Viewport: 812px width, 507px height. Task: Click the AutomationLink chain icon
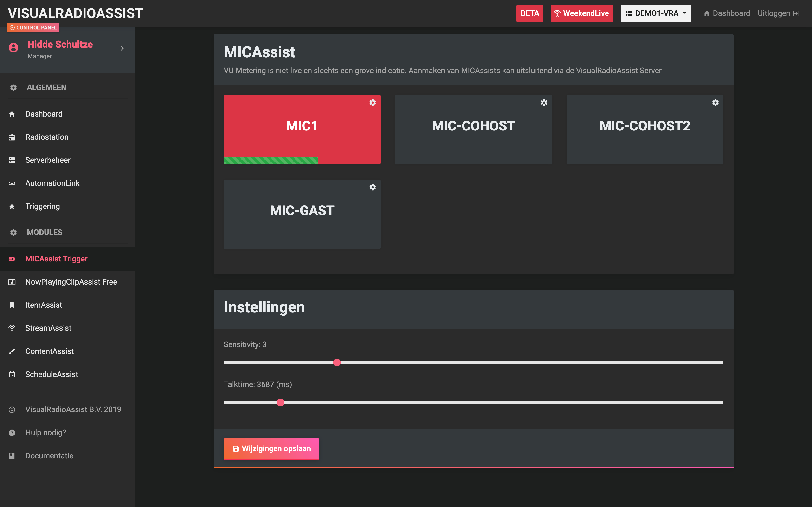[12, 183]
